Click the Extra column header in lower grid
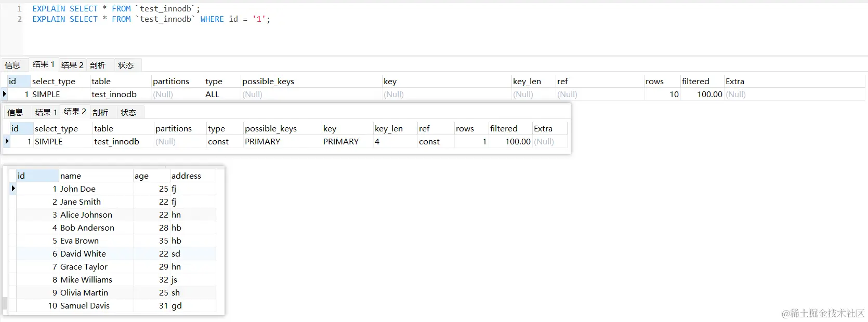The height and width of the screenshot is (322, 868). [x=550, y=128]
